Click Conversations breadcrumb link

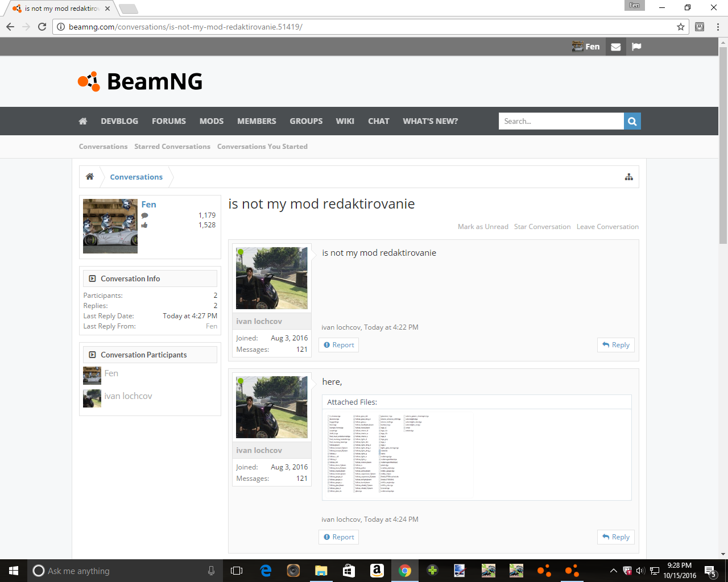[x=136, y=177]
